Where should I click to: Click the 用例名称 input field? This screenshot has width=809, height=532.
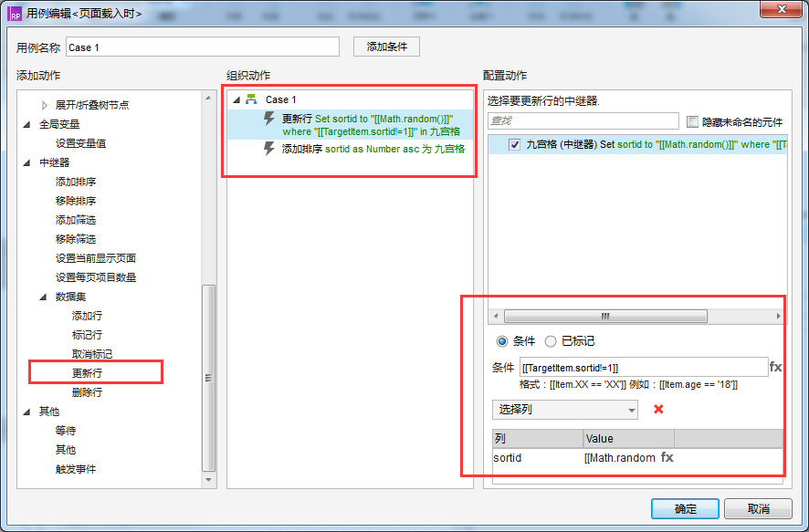click(203, 47)
